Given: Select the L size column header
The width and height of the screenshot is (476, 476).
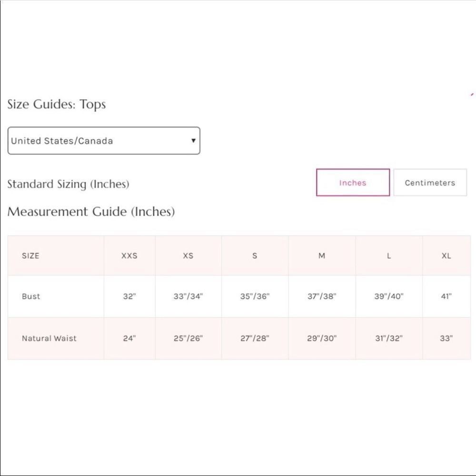Looking at the screenshot, I should (x=389, y=256).
